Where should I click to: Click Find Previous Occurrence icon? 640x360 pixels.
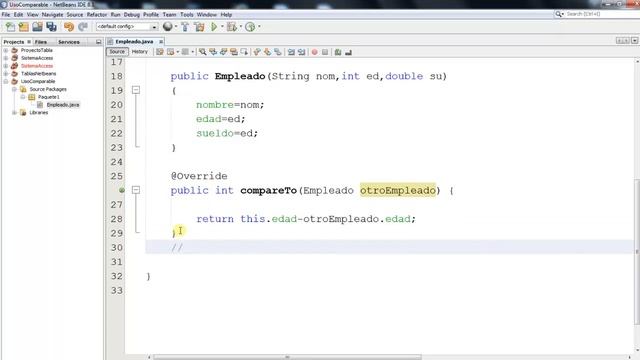[x=213, y=52]
